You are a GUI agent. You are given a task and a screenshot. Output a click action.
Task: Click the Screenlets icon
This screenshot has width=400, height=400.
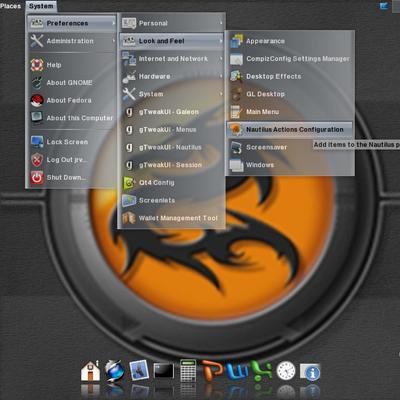pos(129,201)
